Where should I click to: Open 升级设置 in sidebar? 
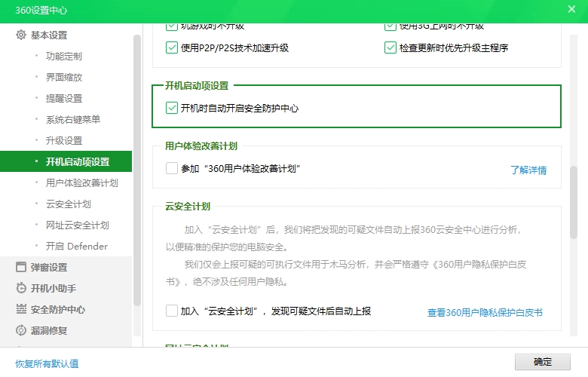click(x=64, y=141)
